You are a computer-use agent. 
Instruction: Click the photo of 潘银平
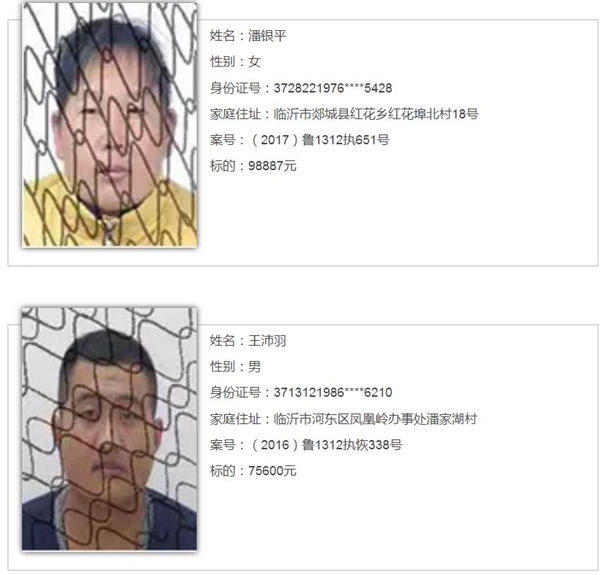click(x=109, y=125)
